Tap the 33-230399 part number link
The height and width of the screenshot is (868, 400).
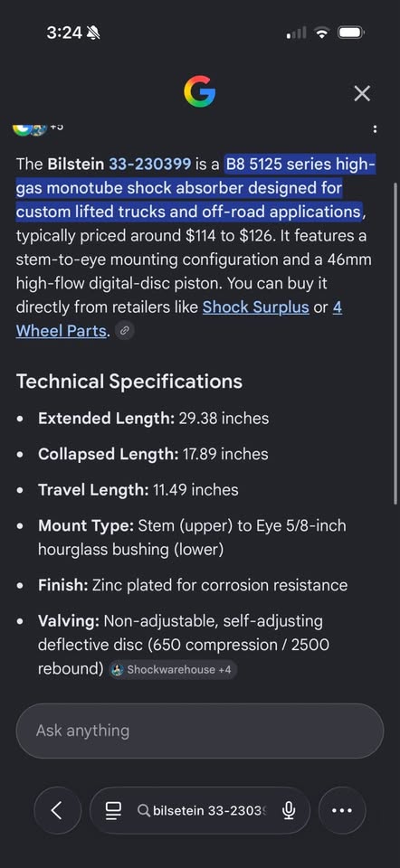click(x=149, y=165)
